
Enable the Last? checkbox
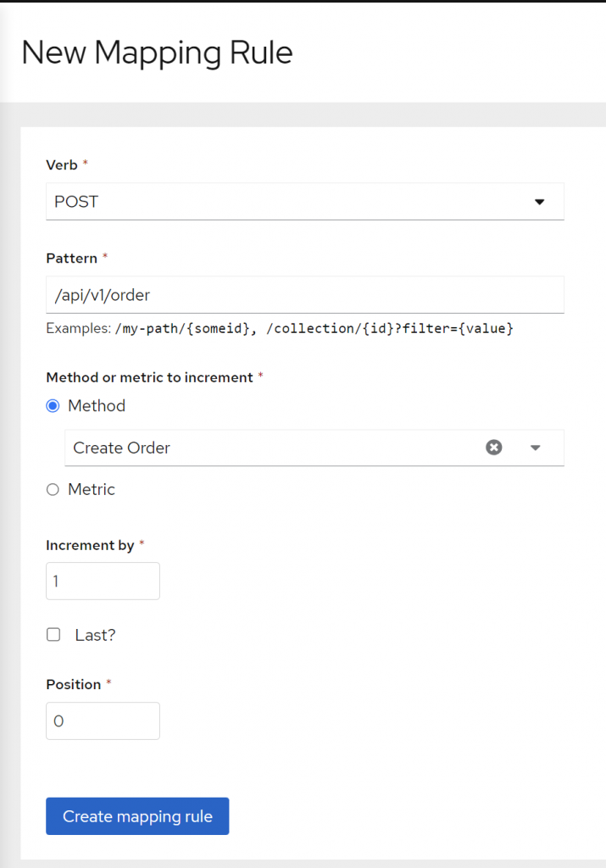pyautogui.click(x=53, y=635)
